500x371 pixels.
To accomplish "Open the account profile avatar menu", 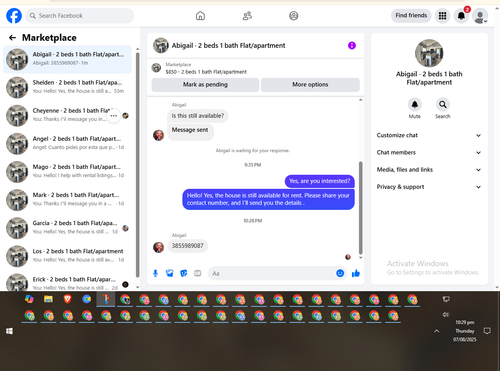I will pos(480,16).
